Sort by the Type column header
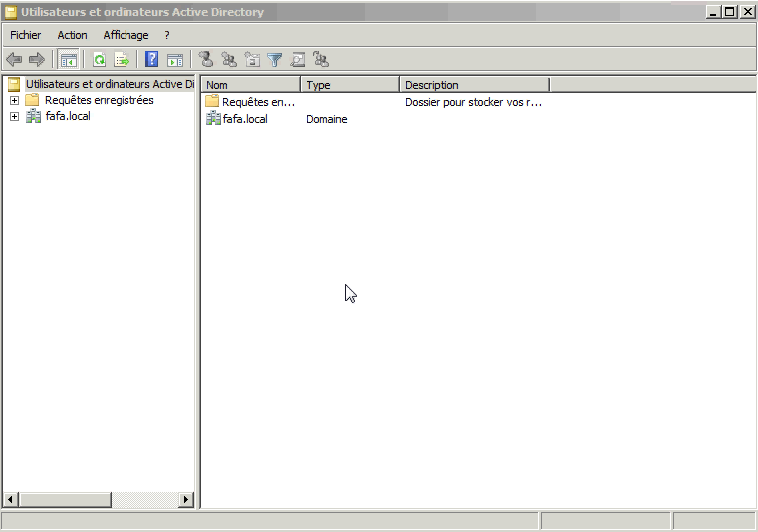Viewport: 758px width, 532px height. coord(350,85)
